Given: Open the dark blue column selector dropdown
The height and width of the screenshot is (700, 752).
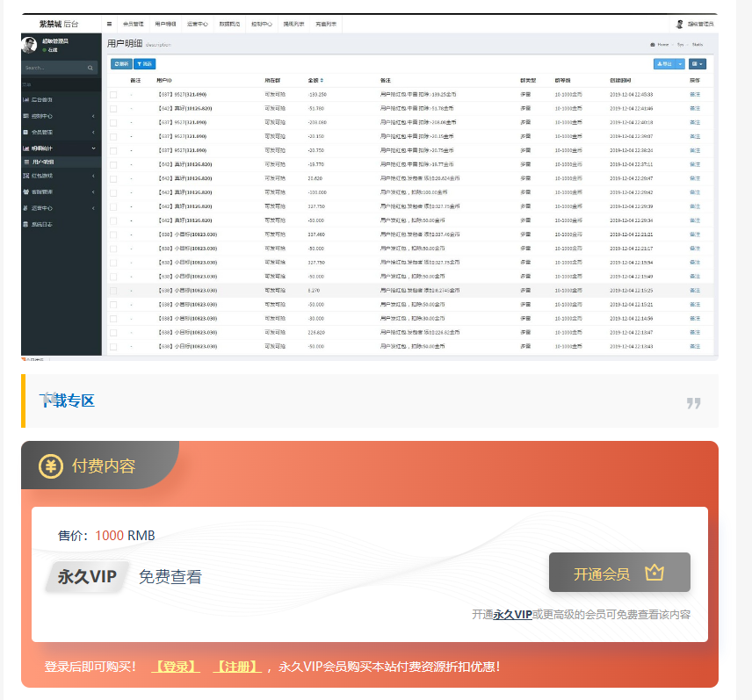Looking at the screenshot, I should [698, 64].
